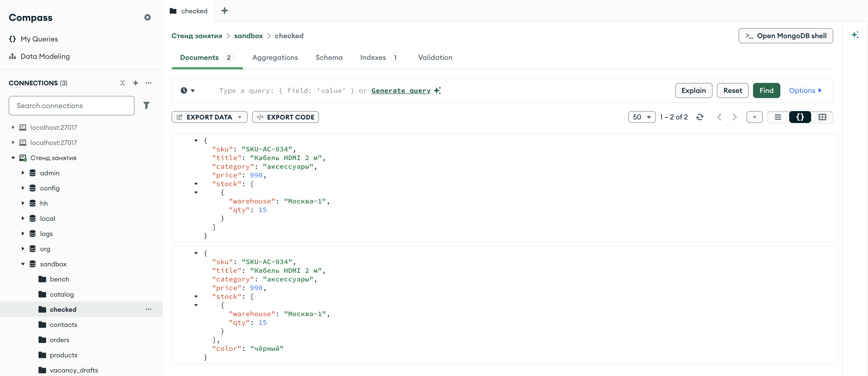Open Data Modeling
Screen dimensions: 868x376
pos(39,56)
